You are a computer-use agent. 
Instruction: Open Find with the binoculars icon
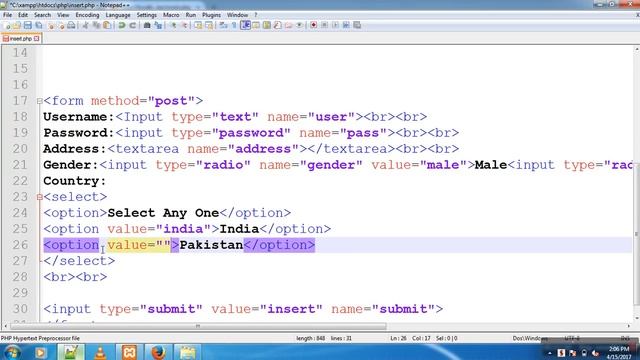pyautogui.click(x=147, y=25)
